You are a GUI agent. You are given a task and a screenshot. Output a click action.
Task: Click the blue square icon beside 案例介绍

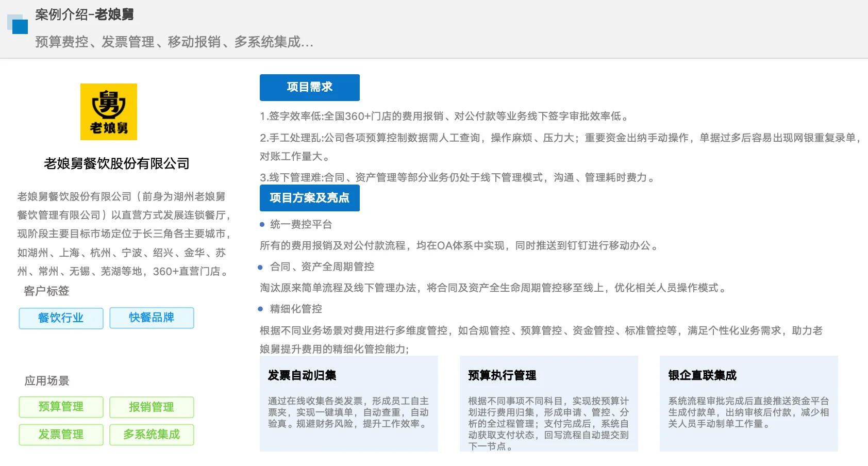(x=18, y=24)
